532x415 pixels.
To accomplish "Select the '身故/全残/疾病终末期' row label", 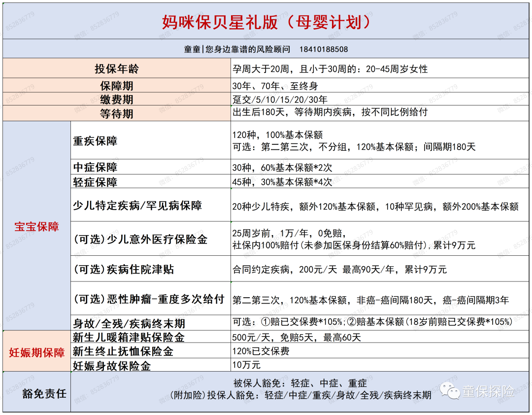I will 151,323.
